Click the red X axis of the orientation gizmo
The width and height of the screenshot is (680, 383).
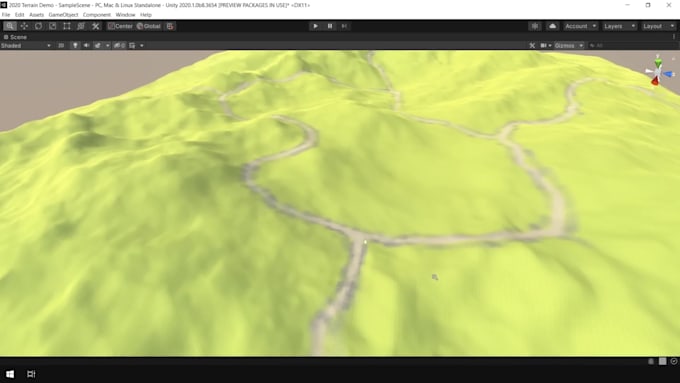click(x=655, y=81)
